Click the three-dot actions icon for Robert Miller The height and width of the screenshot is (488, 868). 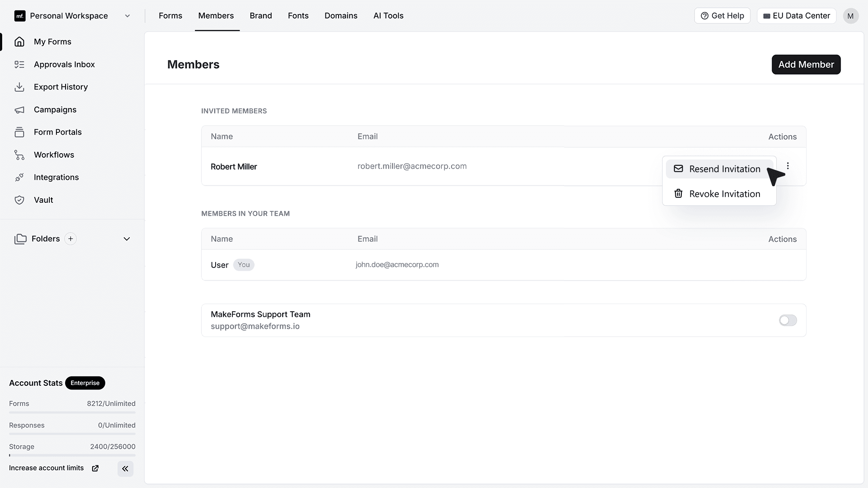click(788, 166)
